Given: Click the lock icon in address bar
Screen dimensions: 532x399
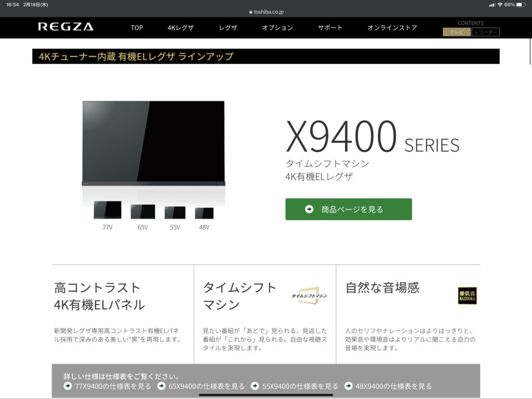Looking at the screenshot, I should click(x=251, y=12).
